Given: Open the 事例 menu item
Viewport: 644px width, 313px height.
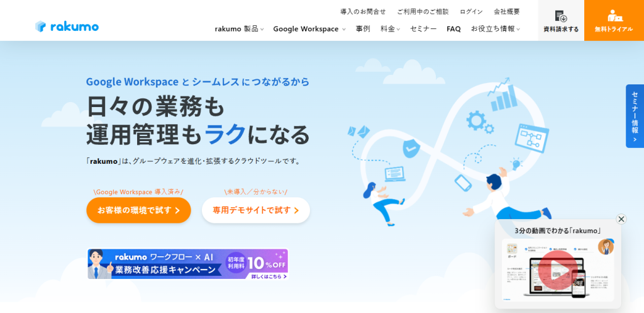Looking at the screenshot, I should [x=363, y=28].
